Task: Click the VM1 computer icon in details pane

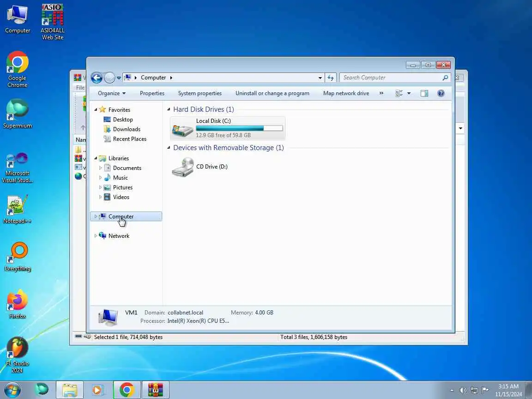Action: (108, 318)
